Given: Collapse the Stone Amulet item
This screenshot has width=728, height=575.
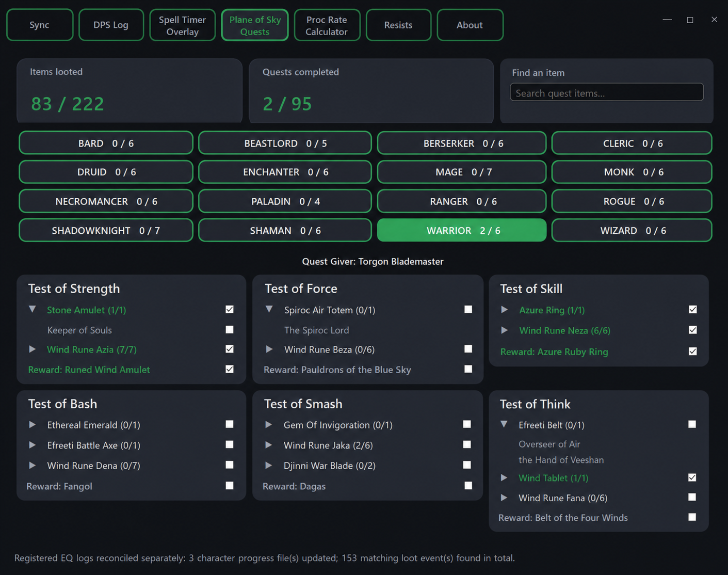Looking at the screenshot, I should point(32,309).
